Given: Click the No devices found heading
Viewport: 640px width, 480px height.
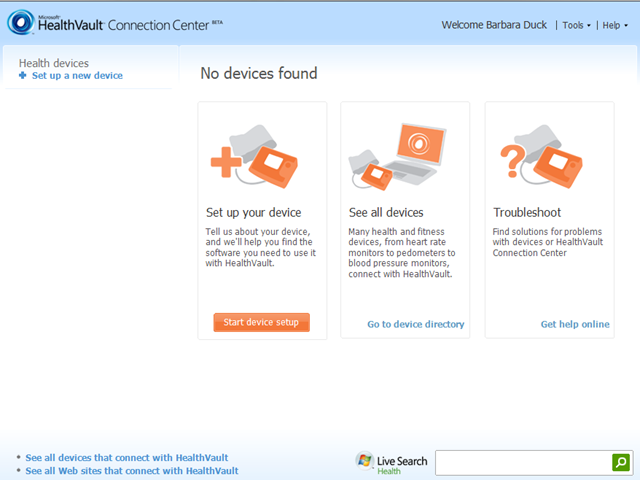Looking at the screenshot, I should [259, 73].
